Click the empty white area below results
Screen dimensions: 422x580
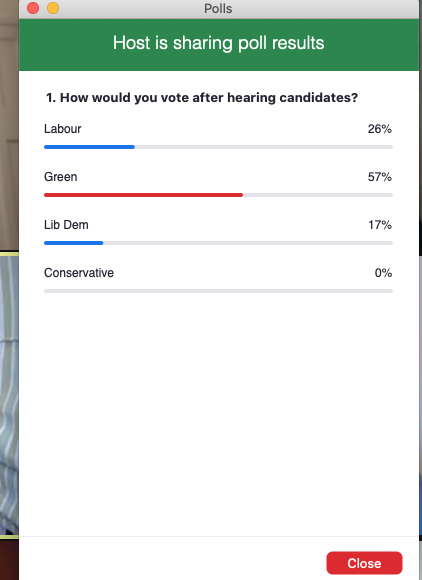[x=219, y=414]
